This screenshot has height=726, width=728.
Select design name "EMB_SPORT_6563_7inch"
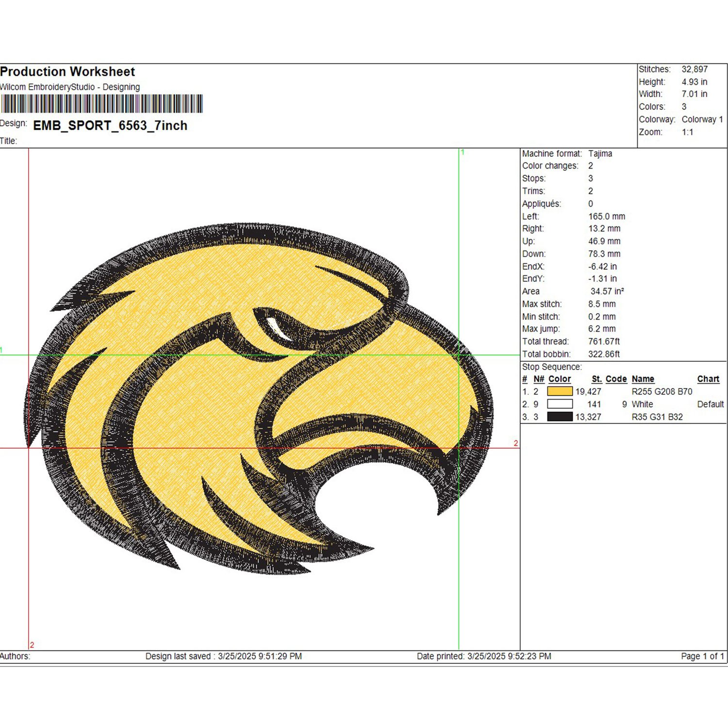[110, 126]
